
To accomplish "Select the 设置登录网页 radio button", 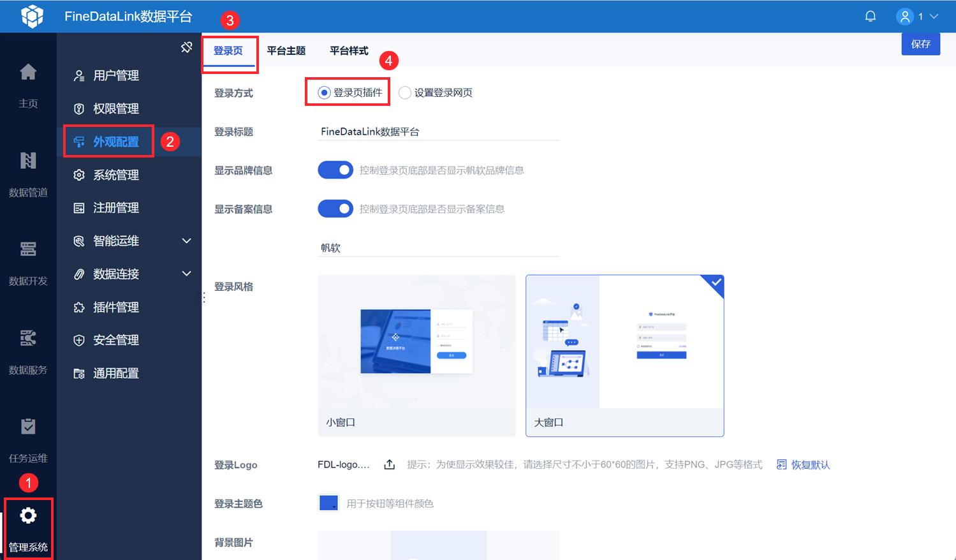I will pos(404,93).
